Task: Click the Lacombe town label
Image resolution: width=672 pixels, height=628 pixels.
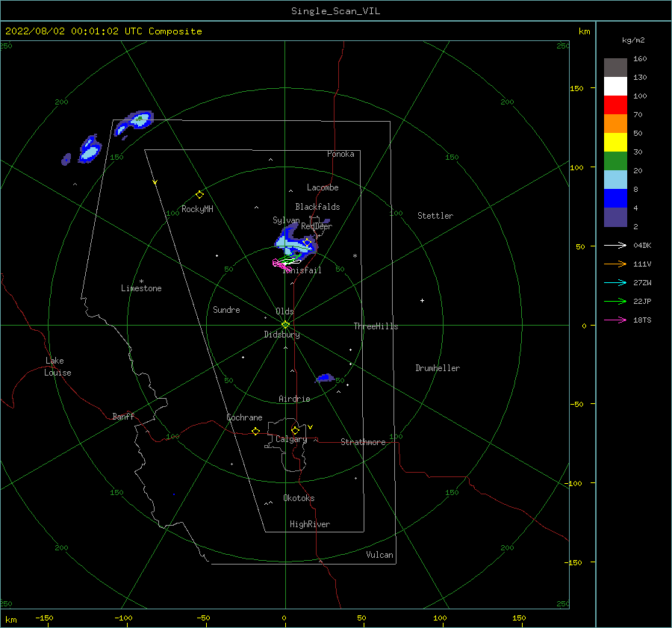Action: pos(323,187)
